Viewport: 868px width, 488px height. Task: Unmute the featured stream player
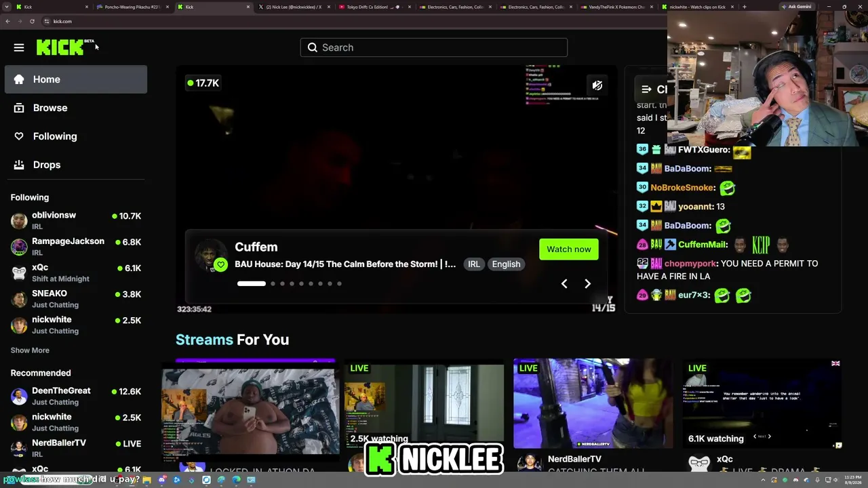(x=597, y=85)
